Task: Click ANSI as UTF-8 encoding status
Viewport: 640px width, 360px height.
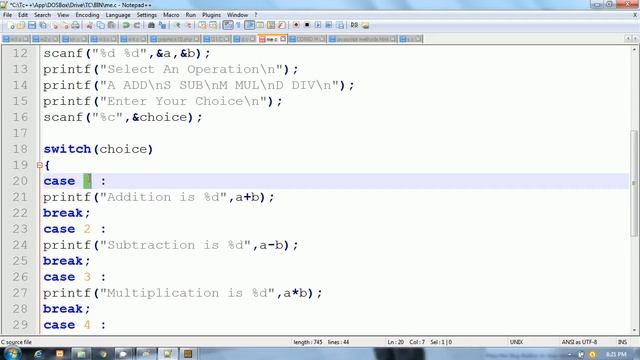Action: 579,342
